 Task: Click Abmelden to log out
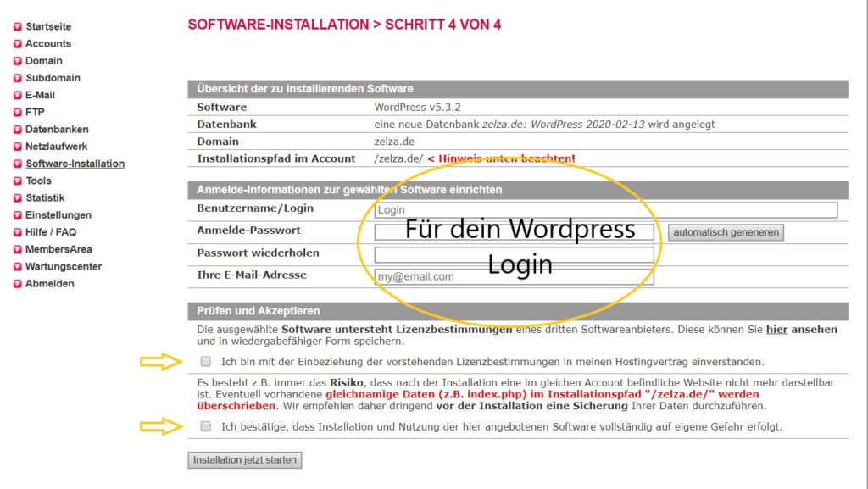coord(50,284)
